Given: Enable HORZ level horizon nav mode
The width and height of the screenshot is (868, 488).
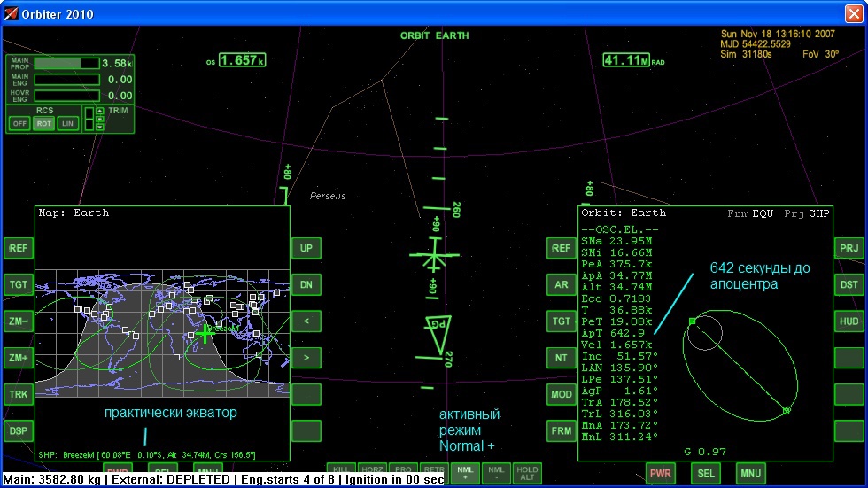Looking at the screenshot, I should [372, 469].
